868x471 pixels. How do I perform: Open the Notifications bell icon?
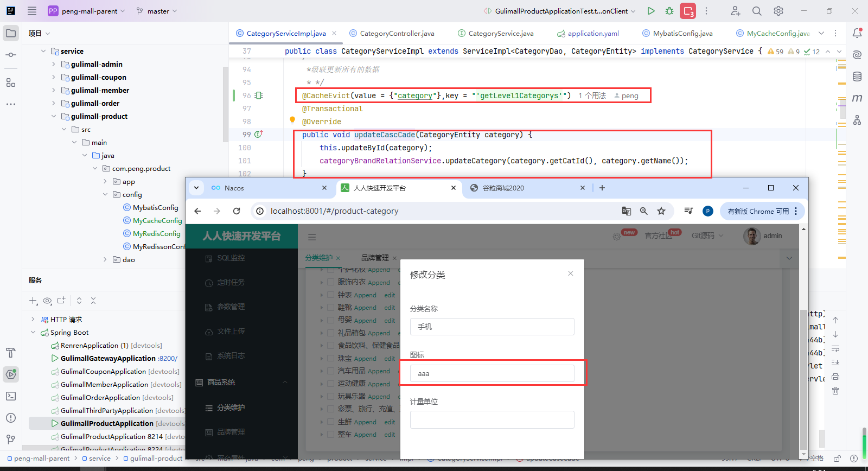[x=857, y=33]
